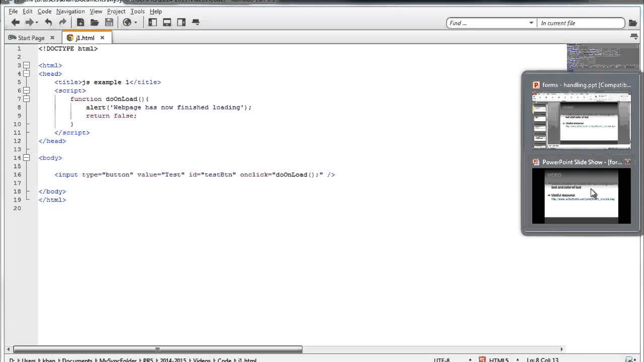Viewport: 644px width, 362px height.
Task: Switch to the Start Page tab
Action: pyautogui.click(x=31, y=38)
